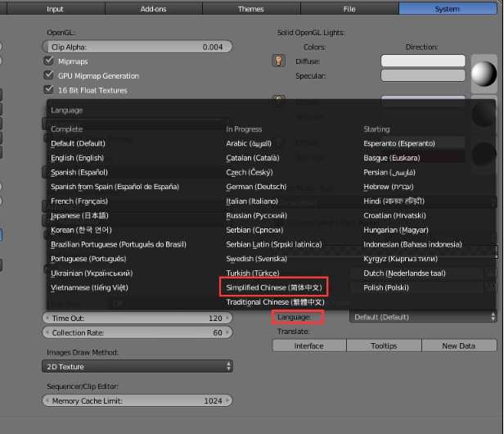504x434 pixels.
Task: Select Japanese in the language menu
Action: 79,215
